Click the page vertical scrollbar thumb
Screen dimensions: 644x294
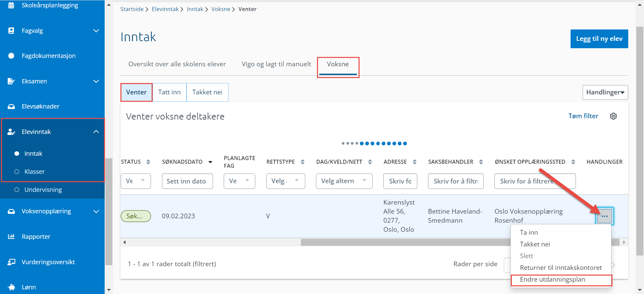(640, 141)
